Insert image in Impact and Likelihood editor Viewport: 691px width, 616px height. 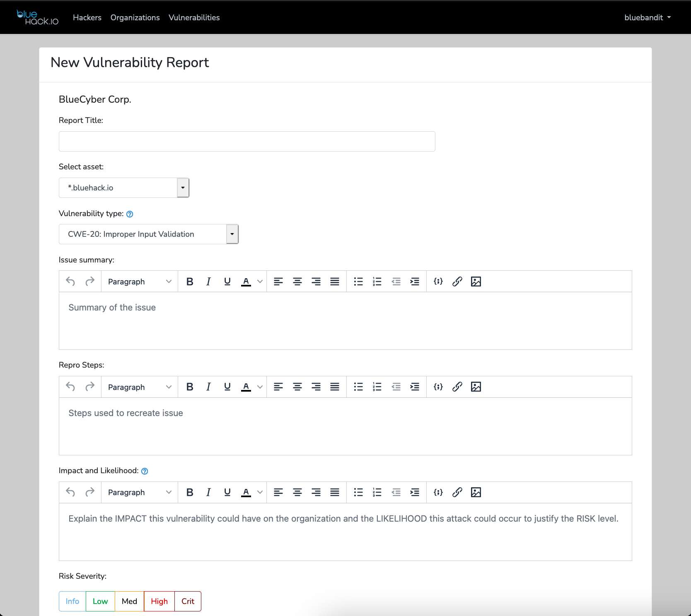coord(476,492)
